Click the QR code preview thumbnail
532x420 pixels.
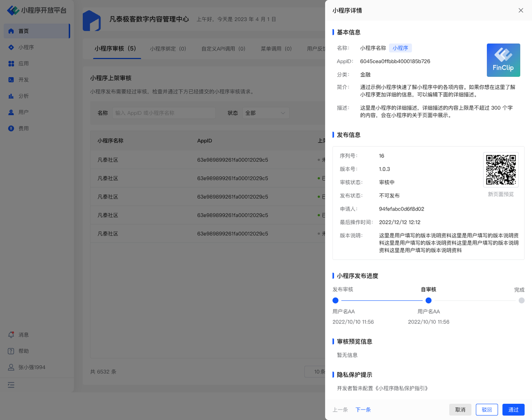point(501,169)
